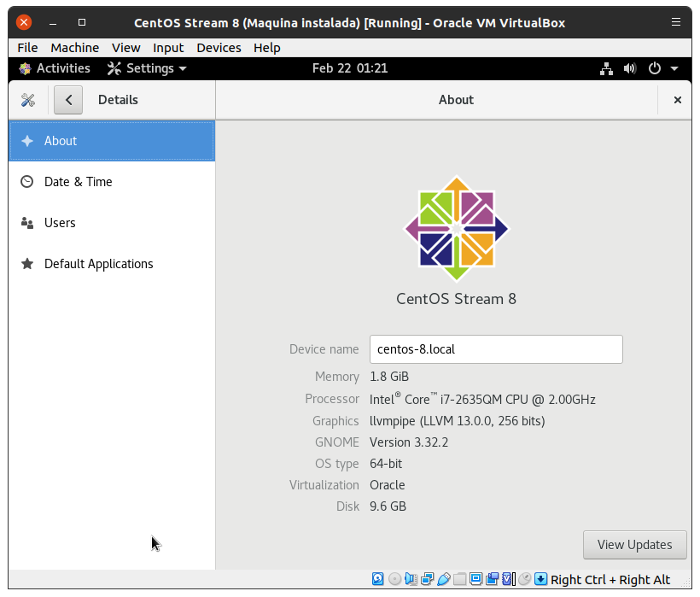Click the View Updates button
Viewport: 700px width, 597px height.
[x=634, y=544]
